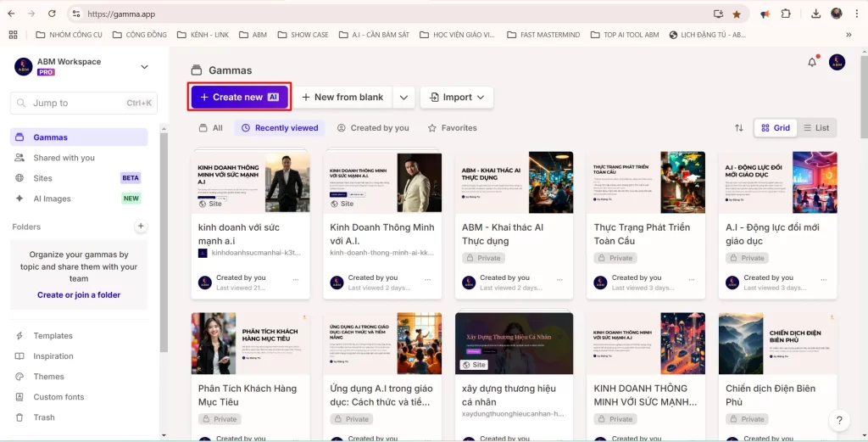The width and height of the screenshot is (868, 442).
Task: Switch to List view
Action: click(815, 128)
